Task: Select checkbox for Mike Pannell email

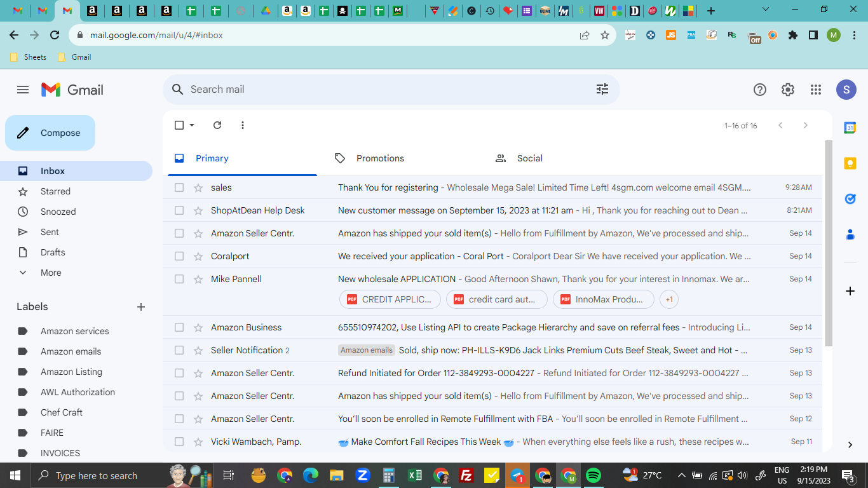Action: coord(179,279)
